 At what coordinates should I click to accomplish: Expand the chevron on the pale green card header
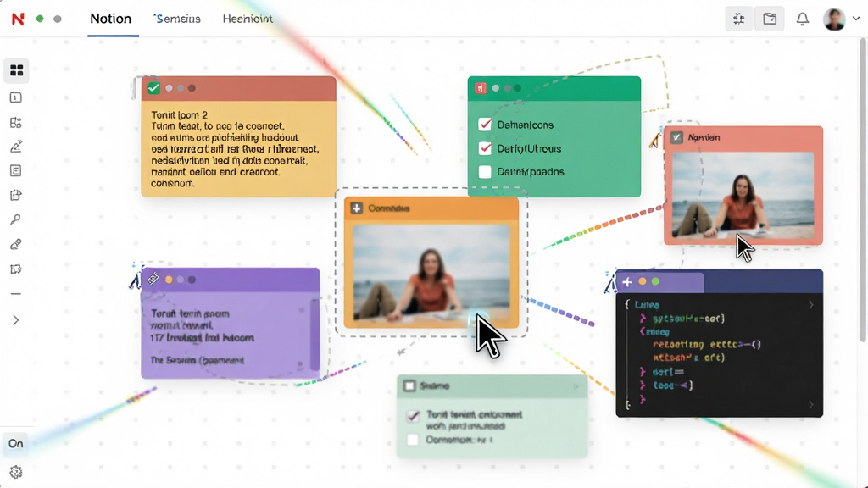(x=576, y=386)
